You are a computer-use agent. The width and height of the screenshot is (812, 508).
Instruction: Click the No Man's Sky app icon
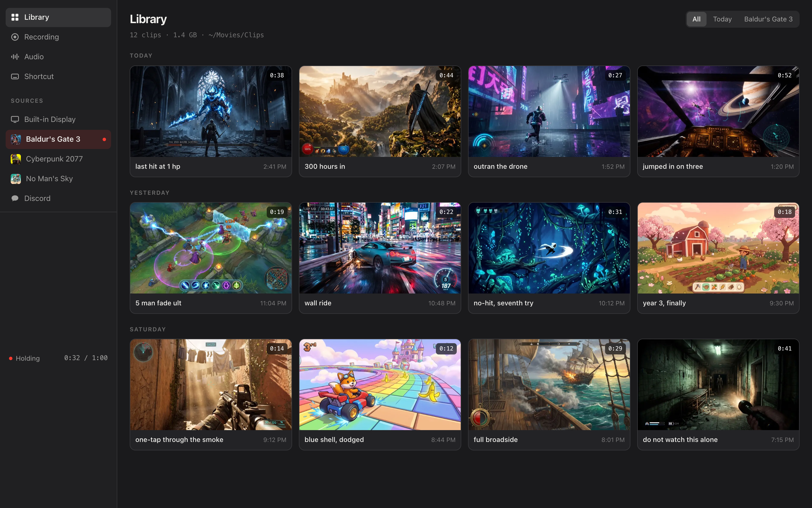(x=16, y=179)
